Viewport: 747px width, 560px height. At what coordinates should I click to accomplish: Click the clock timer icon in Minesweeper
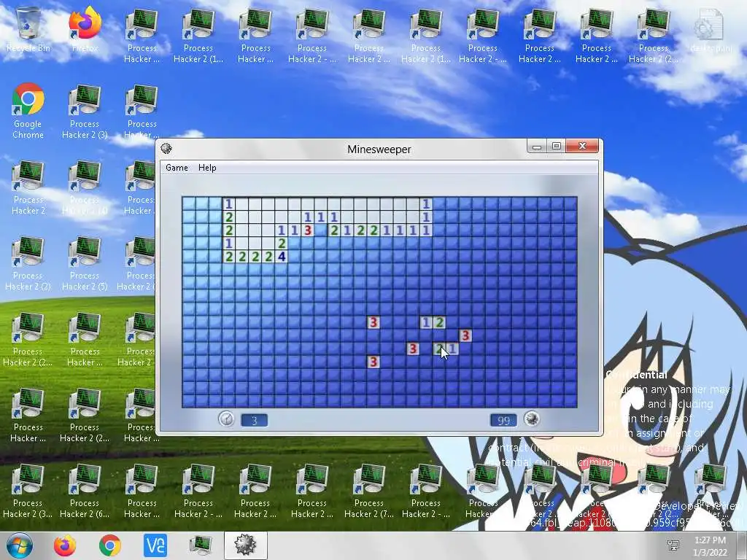pos(226,419)
